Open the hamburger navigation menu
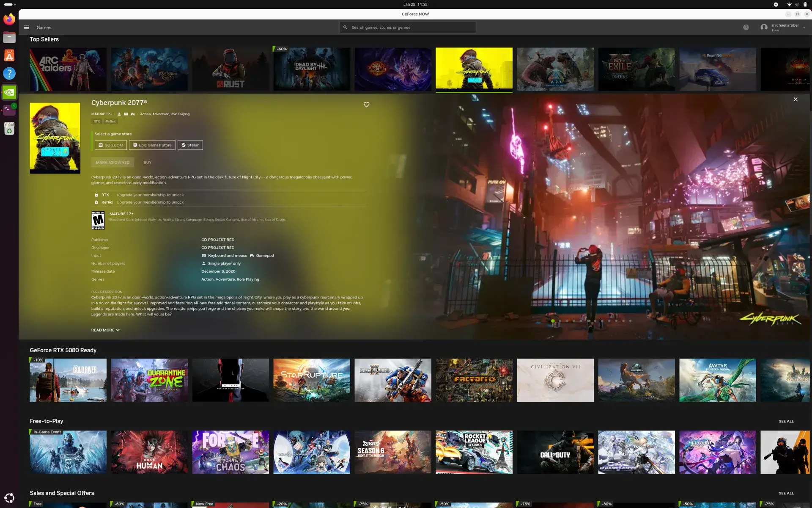 tap(26, 28)
